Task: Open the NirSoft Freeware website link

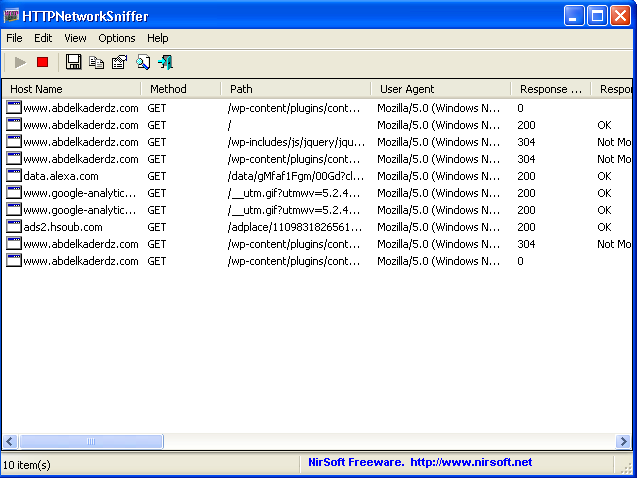Action: [420, 462]
